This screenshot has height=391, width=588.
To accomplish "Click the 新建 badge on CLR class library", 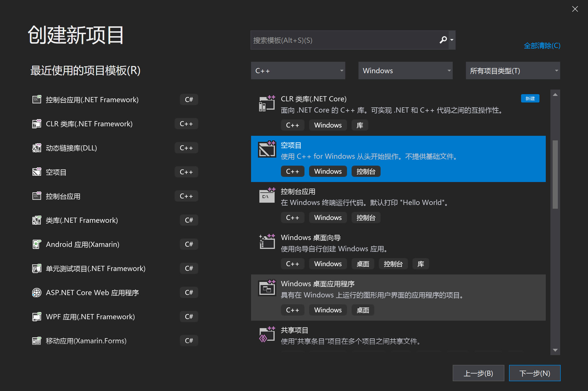I will 530,98.
